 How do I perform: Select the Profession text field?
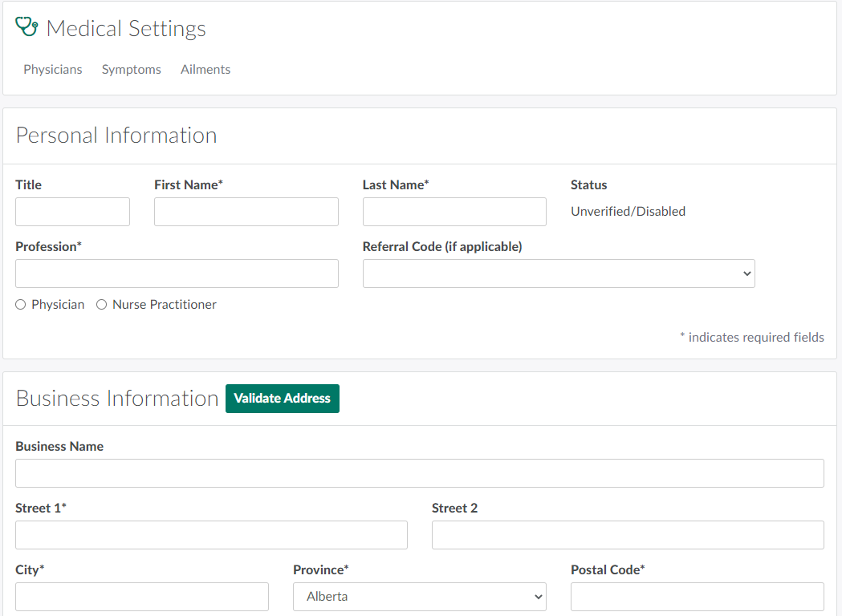[x=177, y=274]
